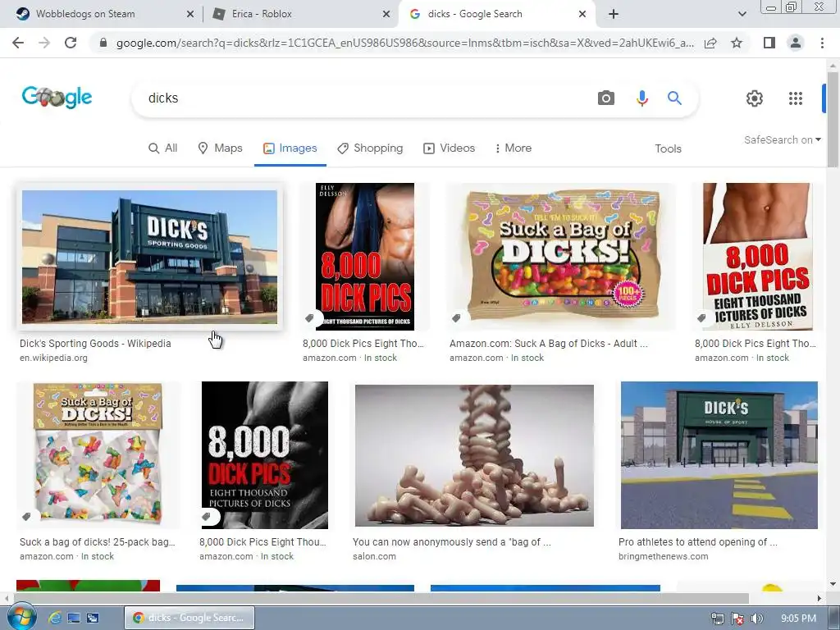Click the vertical scrollbar up arrow
Image resolution: width=840 pixels, height=630 pixels.
click(833, 65)
